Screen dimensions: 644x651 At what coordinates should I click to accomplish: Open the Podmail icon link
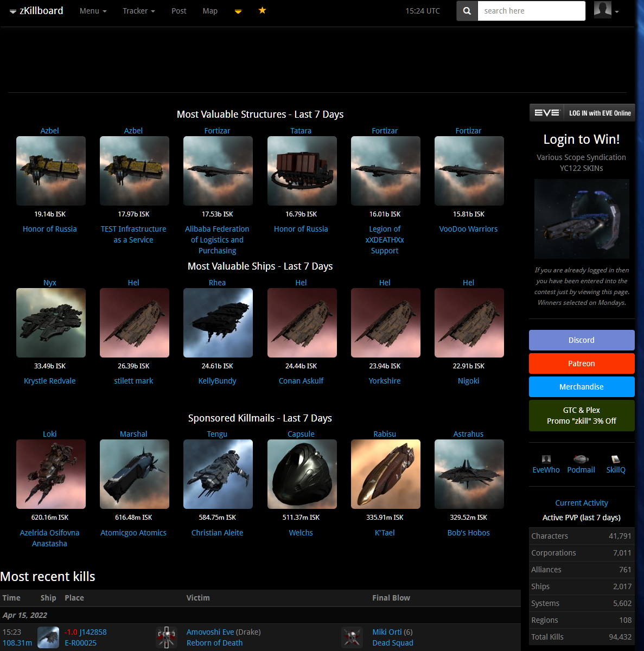tap(581, 459)
